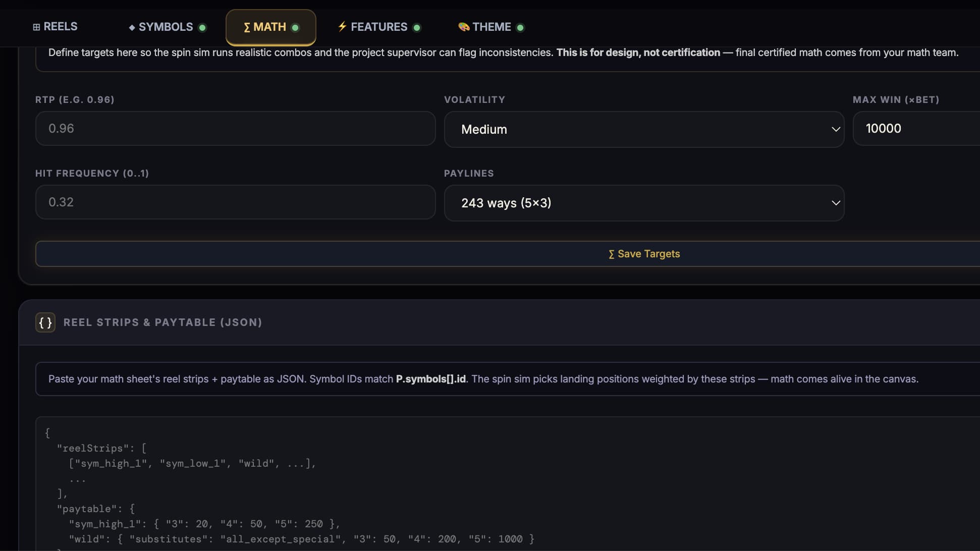This screenshot has width=980, height=551.
Task: Click the grid icon beside REELS
Action: 36,27
